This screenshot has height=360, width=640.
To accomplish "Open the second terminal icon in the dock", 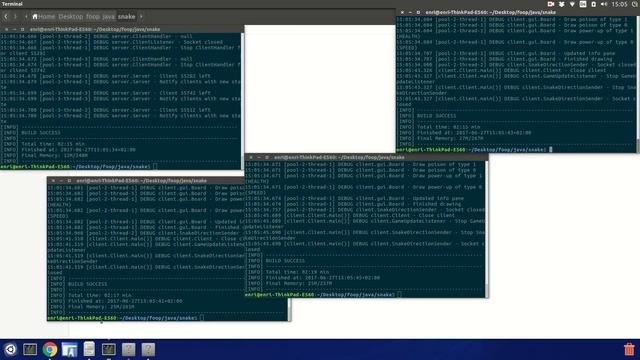I will point(109,349).
